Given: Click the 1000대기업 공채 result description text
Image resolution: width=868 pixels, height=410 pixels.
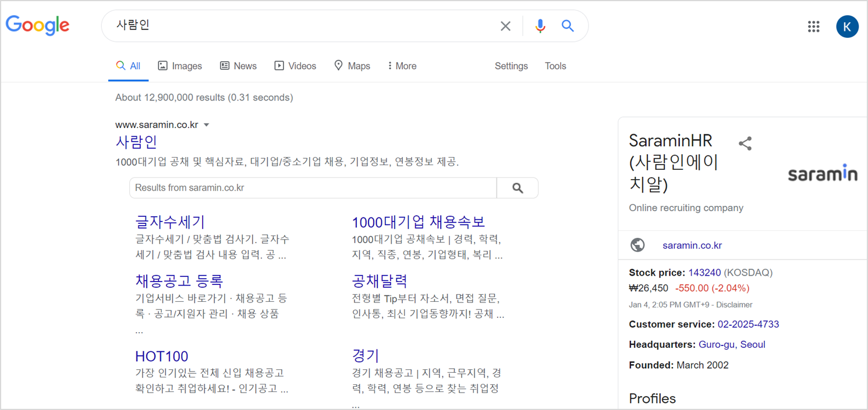Looking at the screenshot, I should (x=287, y=162).
